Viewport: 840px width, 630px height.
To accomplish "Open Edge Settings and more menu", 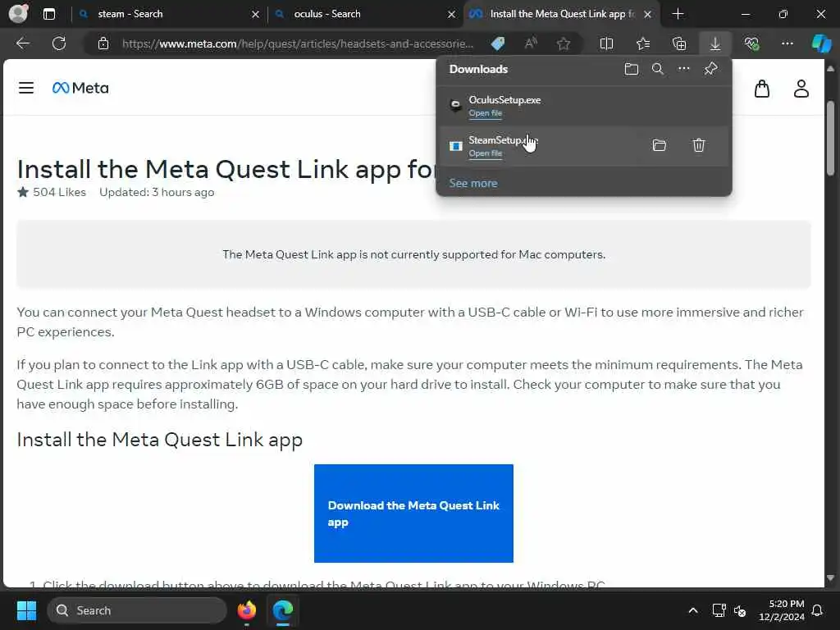I will point(787,43).
